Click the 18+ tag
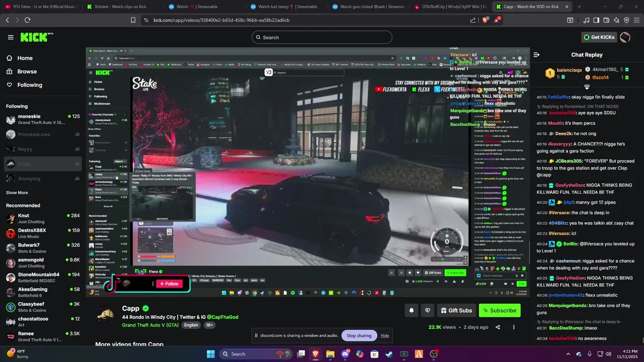 click(209, 325)
